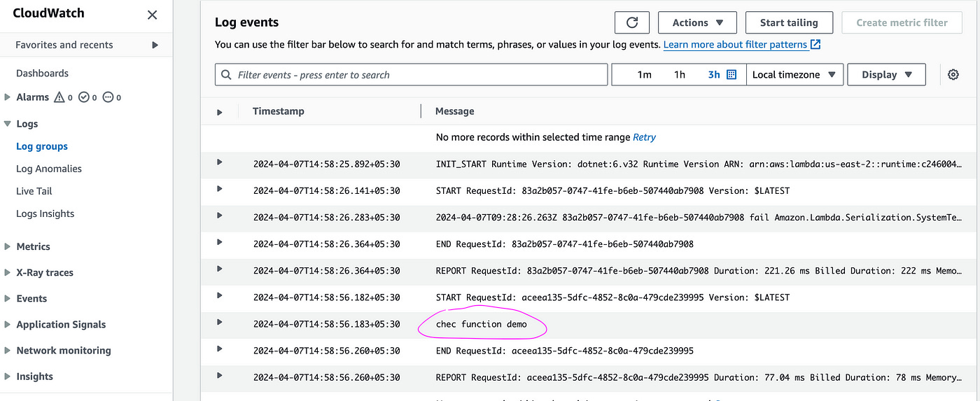980x401 pixels.
Task: Expand the Insights section
Action: [x=8, y=376]
